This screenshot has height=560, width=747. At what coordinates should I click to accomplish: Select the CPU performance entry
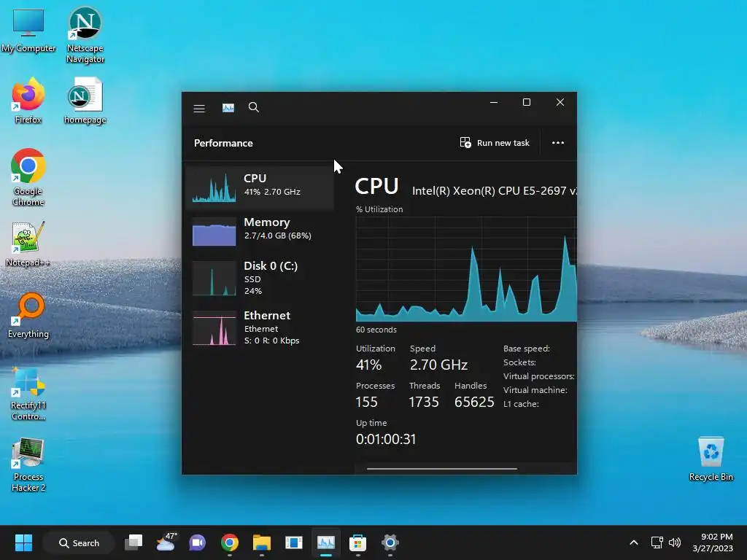(260, 187)
